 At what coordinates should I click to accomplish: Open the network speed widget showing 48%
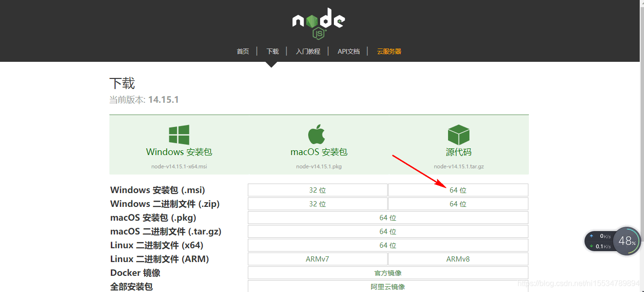tap(613, 241)
